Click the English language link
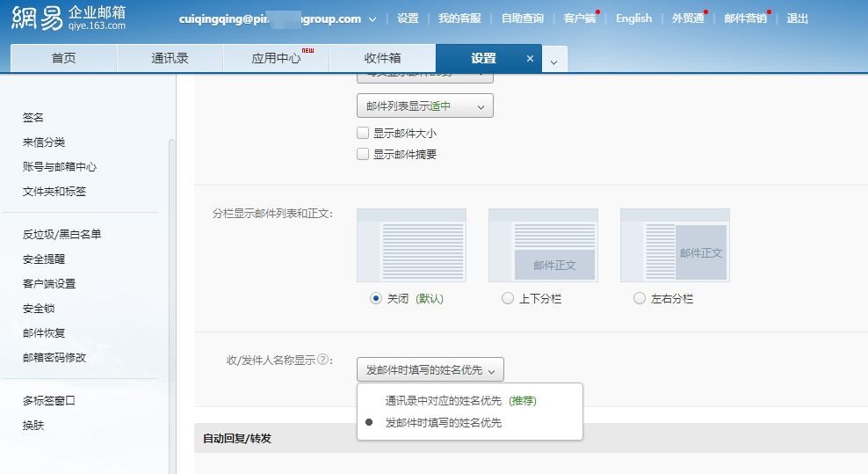Image resolution: width=868 pixels, height=474 pixels. tap(633, 18)
